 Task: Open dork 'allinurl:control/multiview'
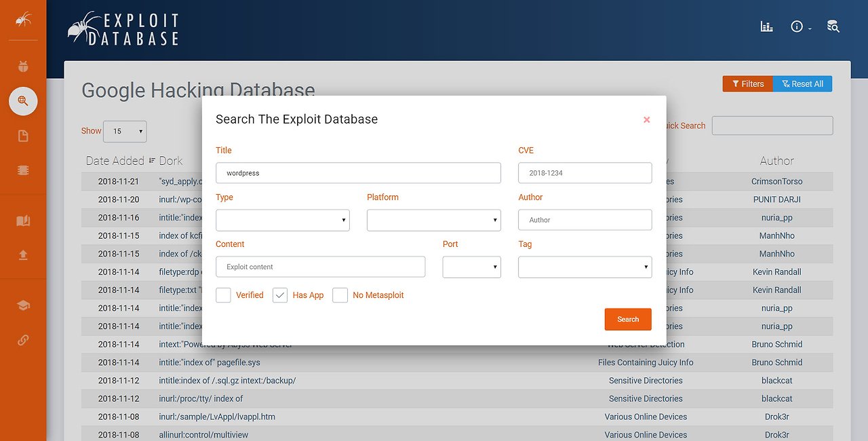tap(203, 435)
